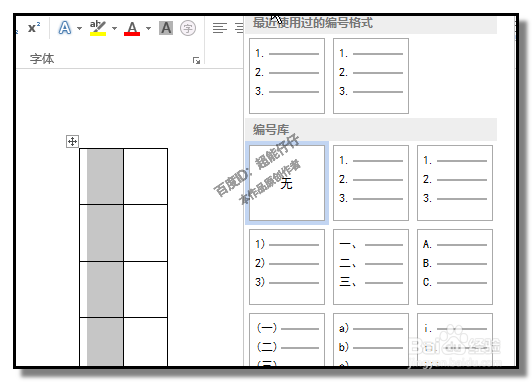Pick middle 1. 2. 3. format in the 编号库 top row
This screenshot has height=382, width=532.
tap(371, 183)
